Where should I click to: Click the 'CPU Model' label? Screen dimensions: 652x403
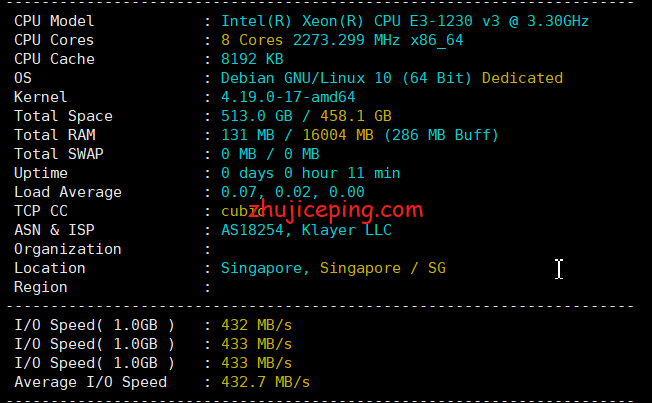(54, 21)
